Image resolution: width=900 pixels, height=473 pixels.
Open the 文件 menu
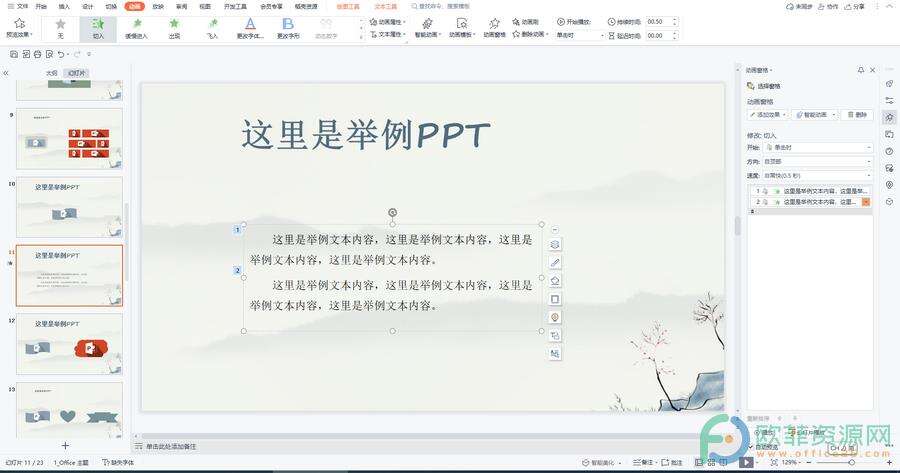coord(18,6)
